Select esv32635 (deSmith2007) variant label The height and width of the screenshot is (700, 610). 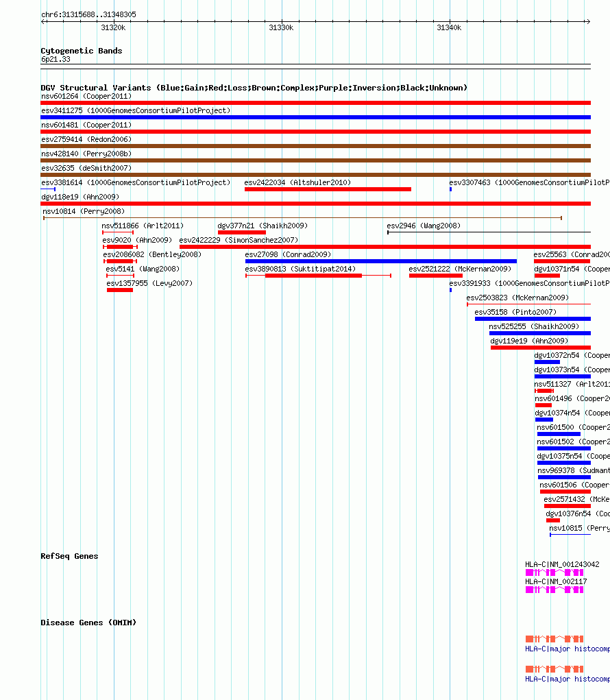pos(86,168)
